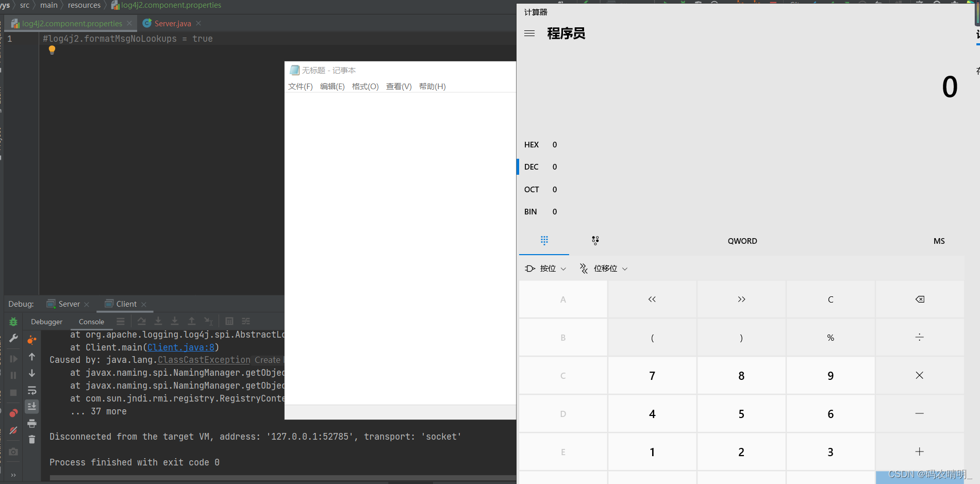Open the Notepad 文件(F) menu
This screenshot has width=980, height=484.
click(301, 87)
